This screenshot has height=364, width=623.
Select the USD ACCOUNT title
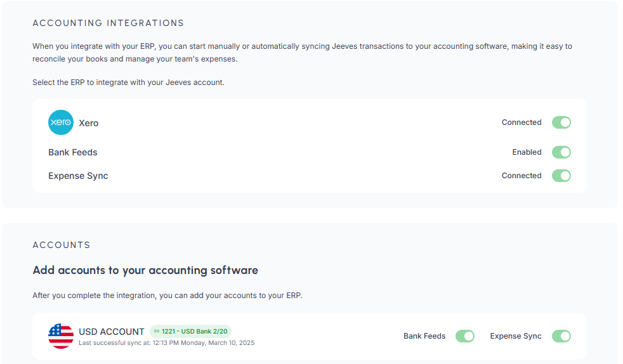(112, 332)
